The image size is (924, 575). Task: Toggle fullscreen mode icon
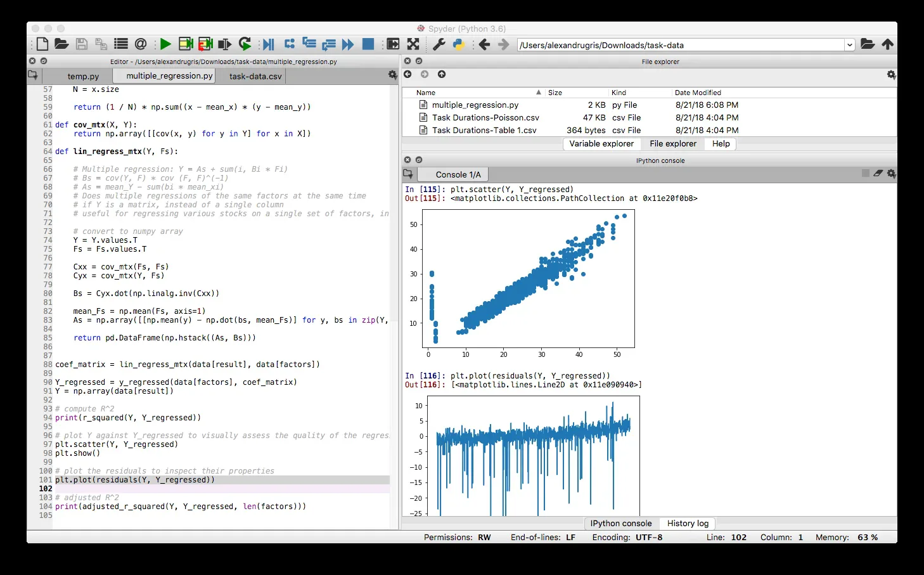click(413, 44)
